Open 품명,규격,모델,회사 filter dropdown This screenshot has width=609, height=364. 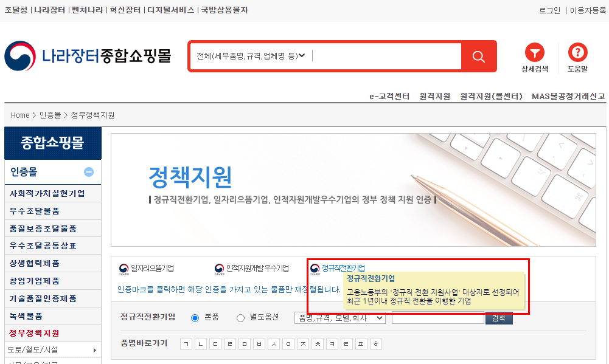340,318
